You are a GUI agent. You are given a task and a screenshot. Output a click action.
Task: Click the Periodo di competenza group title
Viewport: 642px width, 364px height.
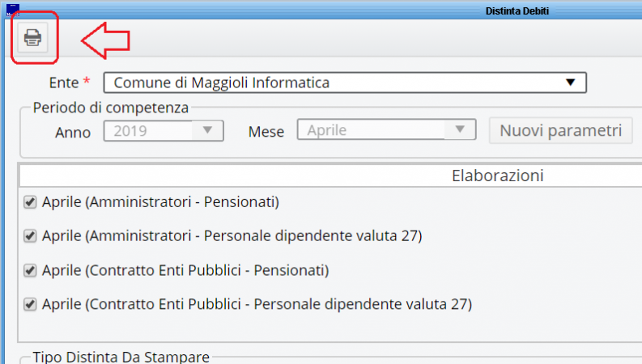(111, 107)
